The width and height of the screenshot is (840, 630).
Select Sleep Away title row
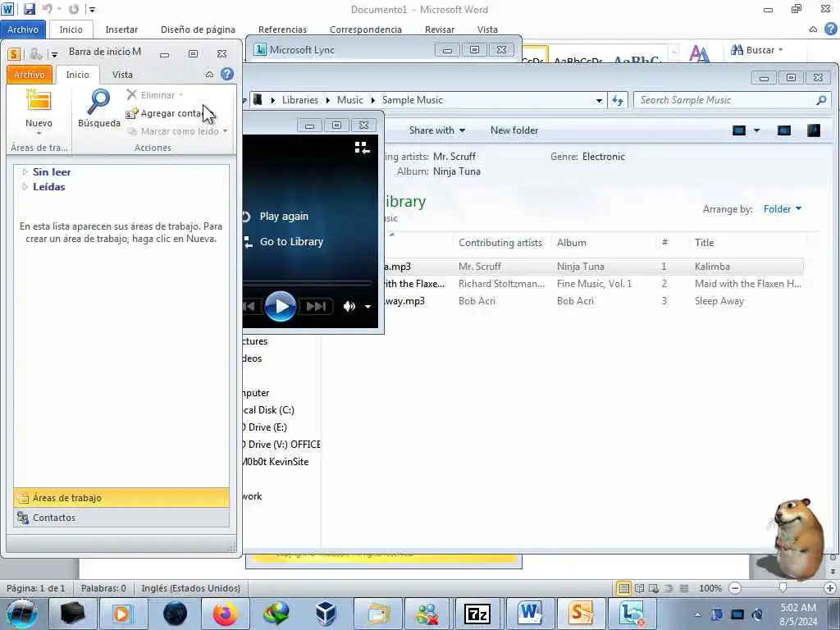[719, 301]
